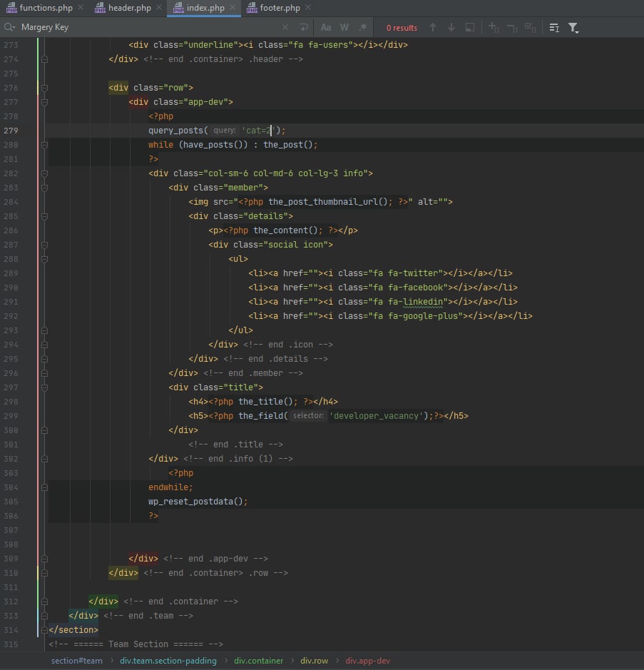The width and height of the screenshot is (644, 670).
Task: Add selection for next occurrence
Action: coord(493,28)
